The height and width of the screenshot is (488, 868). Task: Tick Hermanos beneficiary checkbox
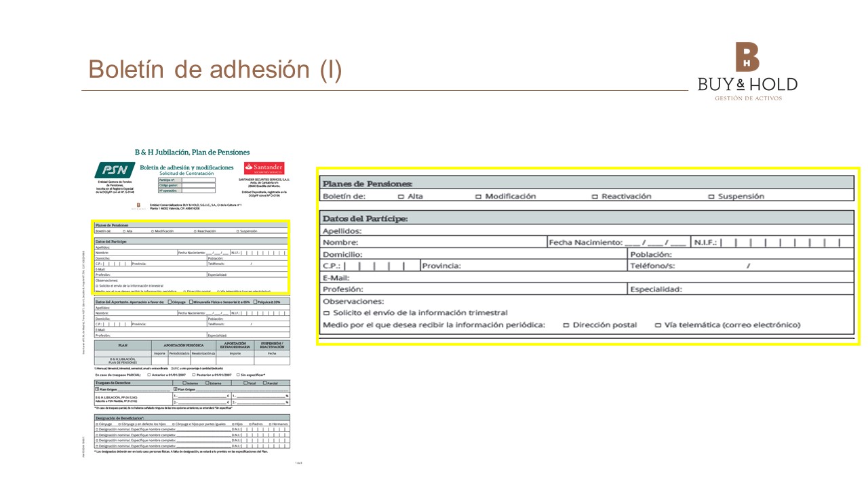click(270, 424)
